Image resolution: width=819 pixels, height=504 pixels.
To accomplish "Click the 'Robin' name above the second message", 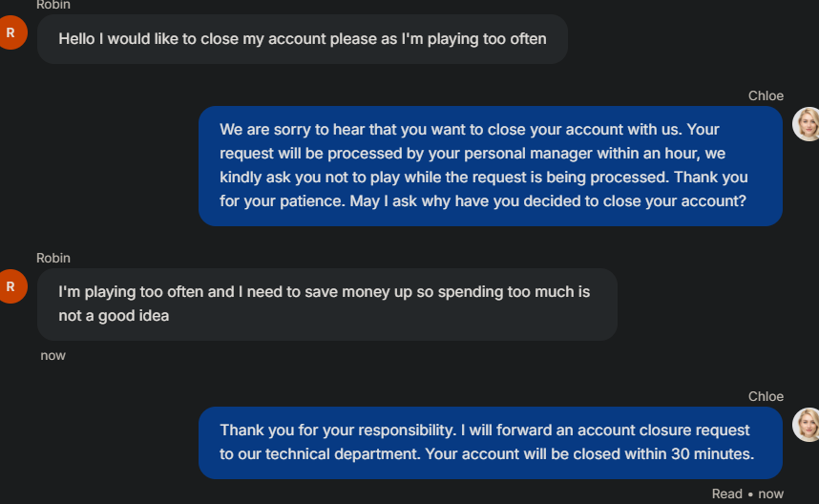I will click(x=53, y=258).
